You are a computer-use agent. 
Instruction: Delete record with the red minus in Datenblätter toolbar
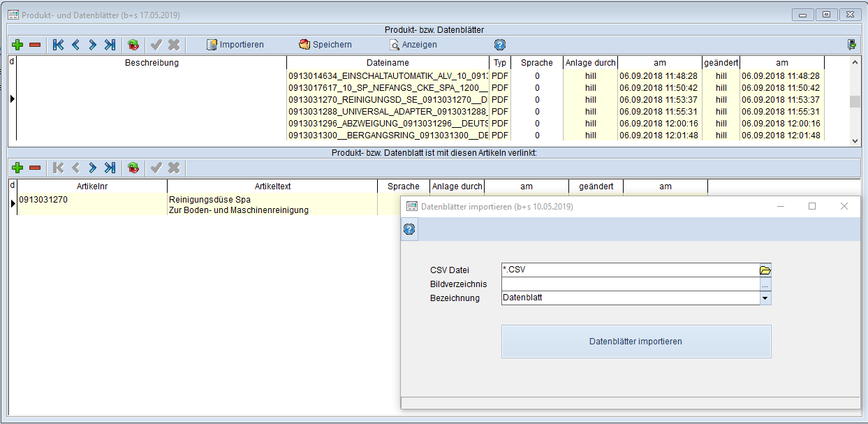[35, 45]
